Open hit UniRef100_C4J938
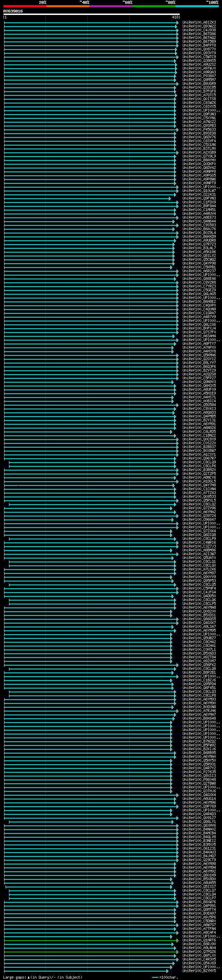Image resolution: width=222 pixels, height=980 pixels. point(199,30)
